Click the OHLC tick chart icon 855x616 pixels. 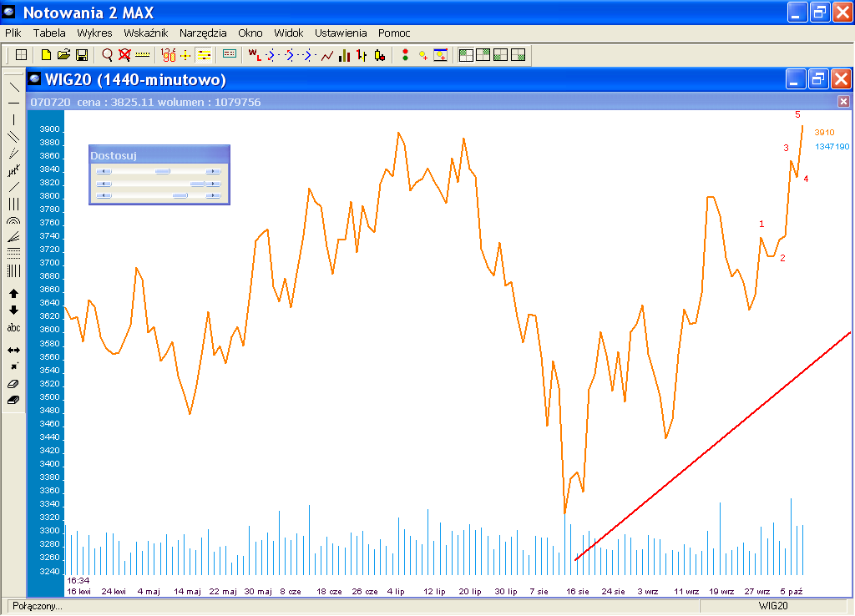coord(362,54)
